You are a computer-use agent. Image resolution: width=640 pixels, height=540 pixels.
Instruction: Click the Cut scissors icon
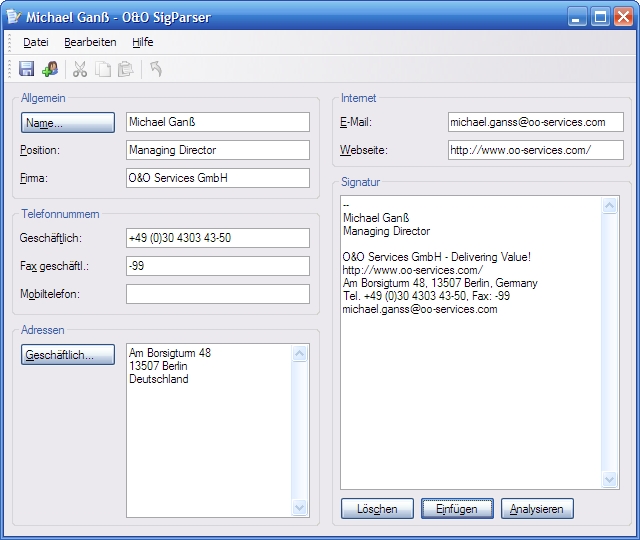80,69
